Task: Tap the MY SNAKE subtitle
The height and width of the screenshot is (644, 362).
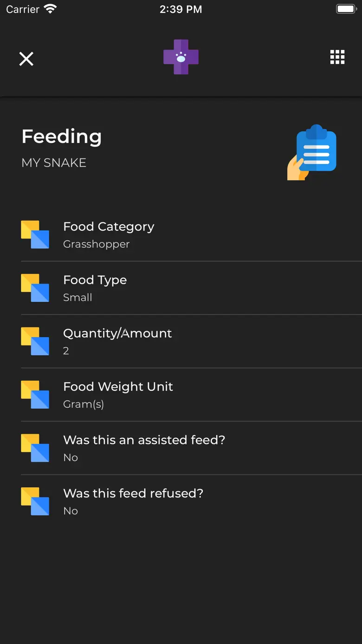Action: tap(54, 163)
